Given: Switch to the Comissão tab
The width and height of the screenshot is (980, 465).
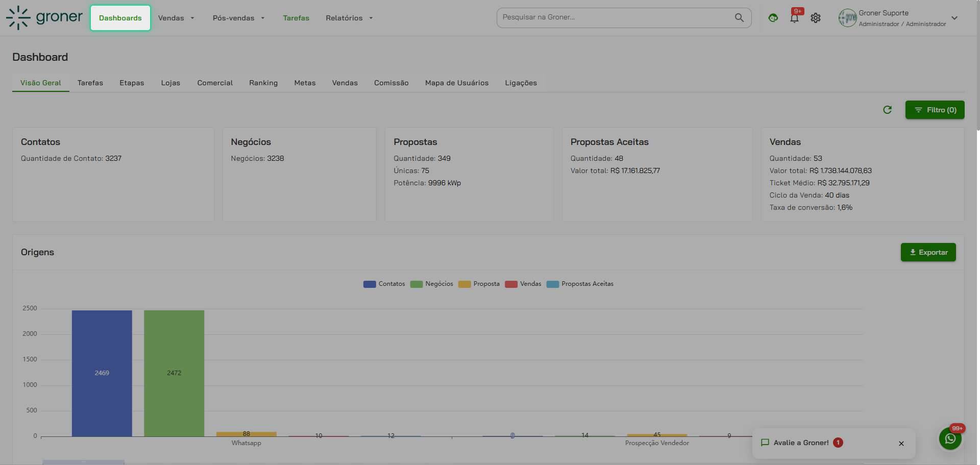Looking at the screenshot, I should coord(391,83).
